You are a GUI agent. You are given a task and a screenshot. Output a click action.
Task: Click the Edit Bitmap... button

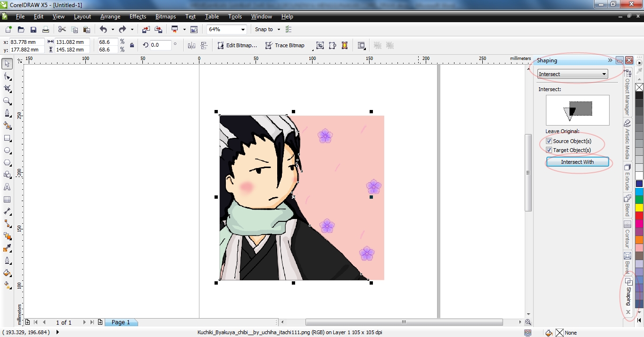pyautogui.click(x=237, y=45)
